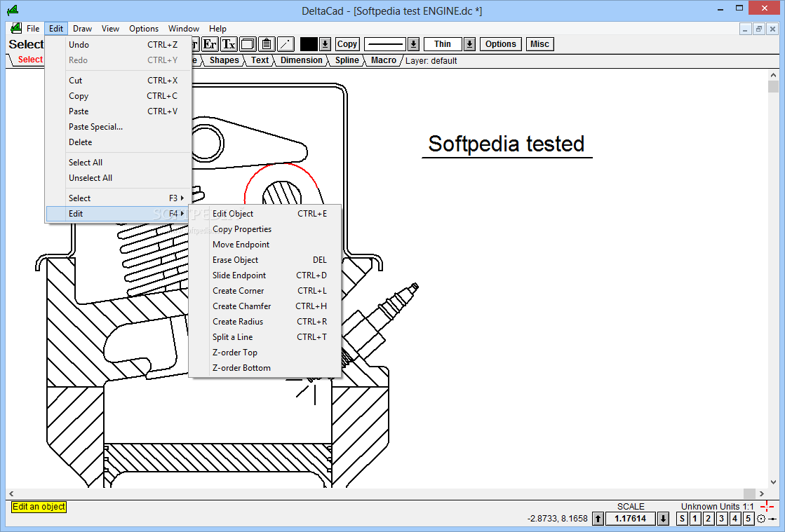Click the line with point toolbar icon
The width and height of the screenshot is (785, 532).
tap(286, 44)
